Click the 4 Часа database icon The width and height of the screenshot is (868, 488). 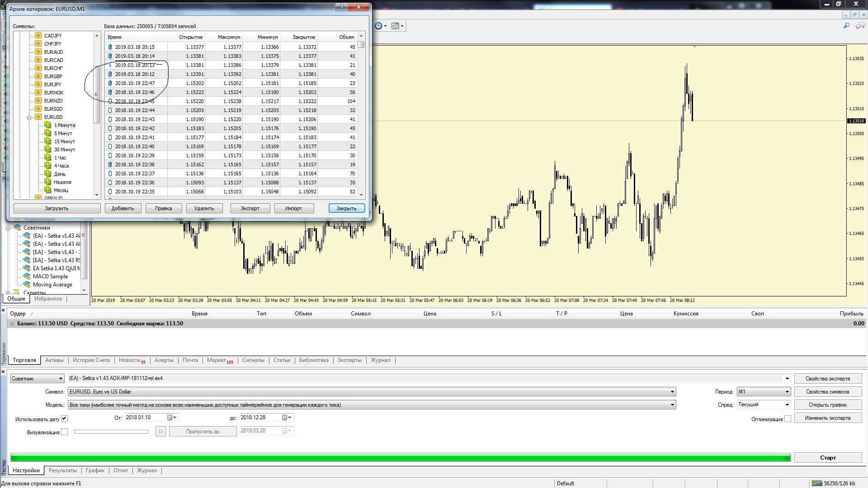point(48,166)
